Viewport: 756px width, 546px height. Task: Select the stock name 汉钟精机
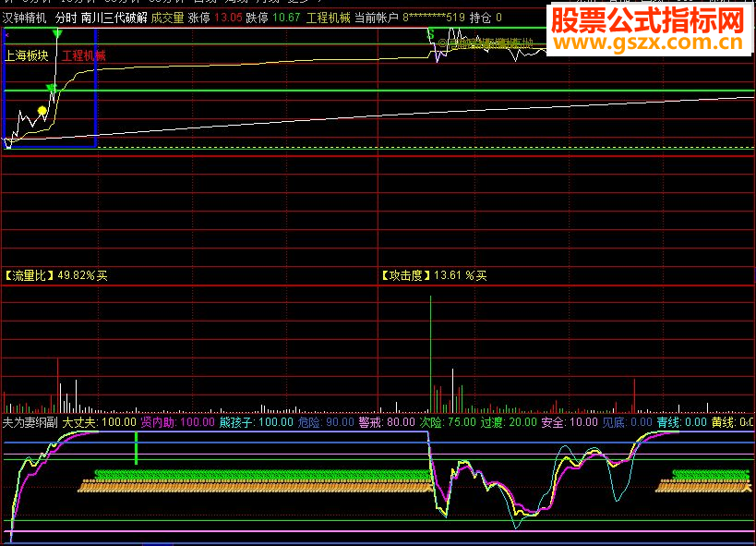24,18
